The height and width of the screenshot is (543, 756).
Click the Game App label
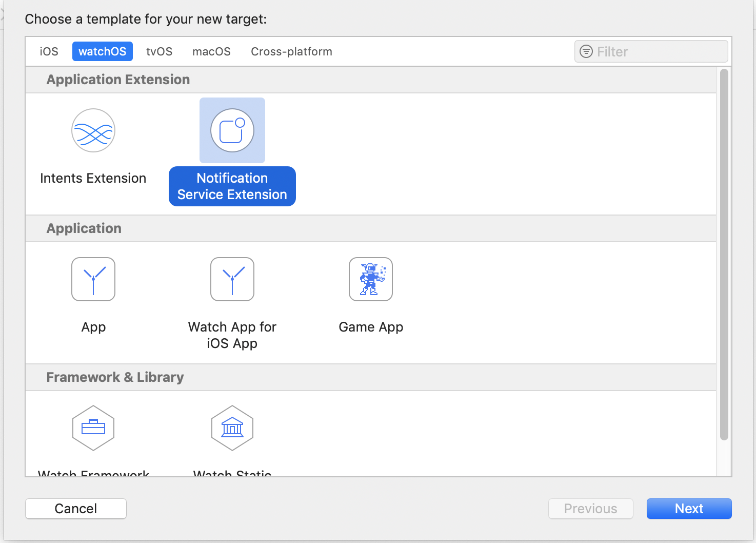[371, 327]
